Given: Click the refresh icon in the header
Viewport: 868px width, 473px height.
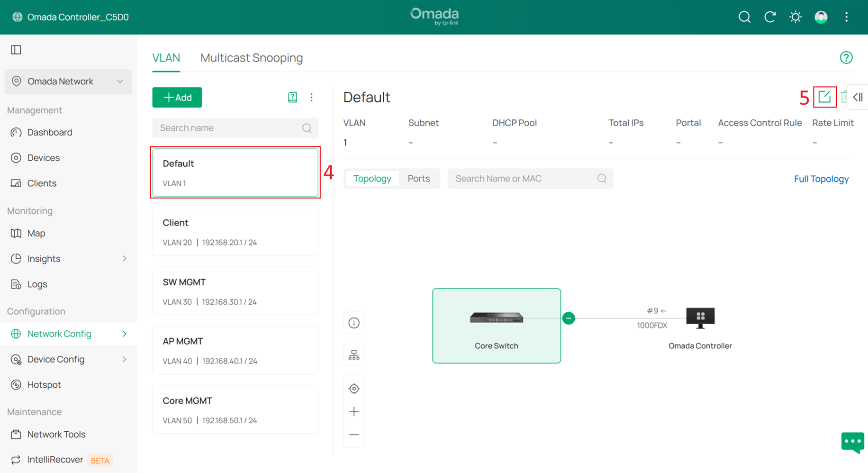Looking at the screenshot, I should coord(770,17).
